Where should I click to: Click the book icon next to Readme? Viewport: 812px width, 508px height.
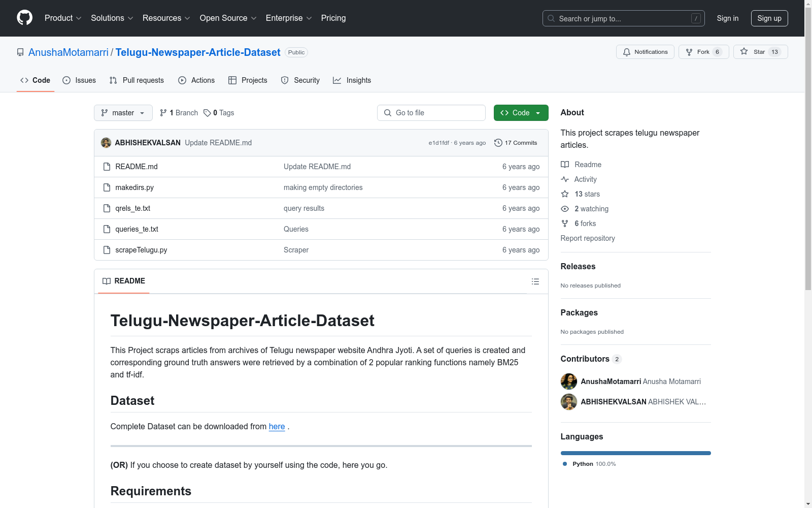(565, 165)
